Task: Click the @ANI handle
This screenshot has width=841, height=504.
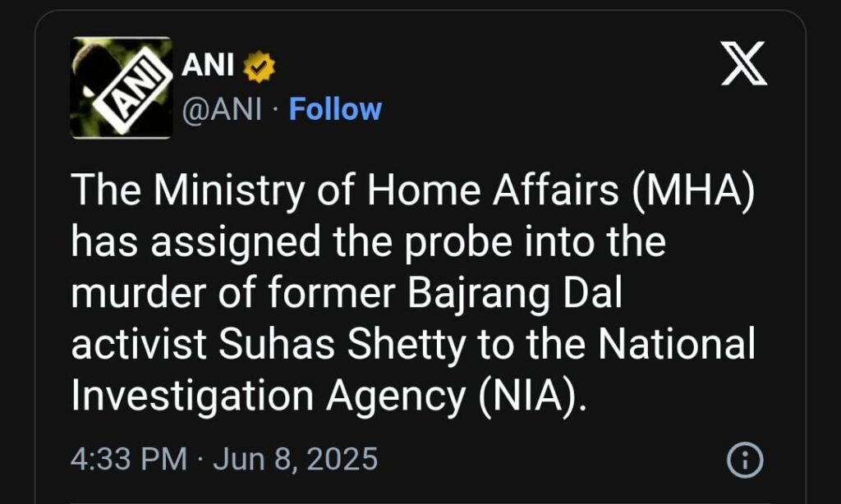Action: 220,110
